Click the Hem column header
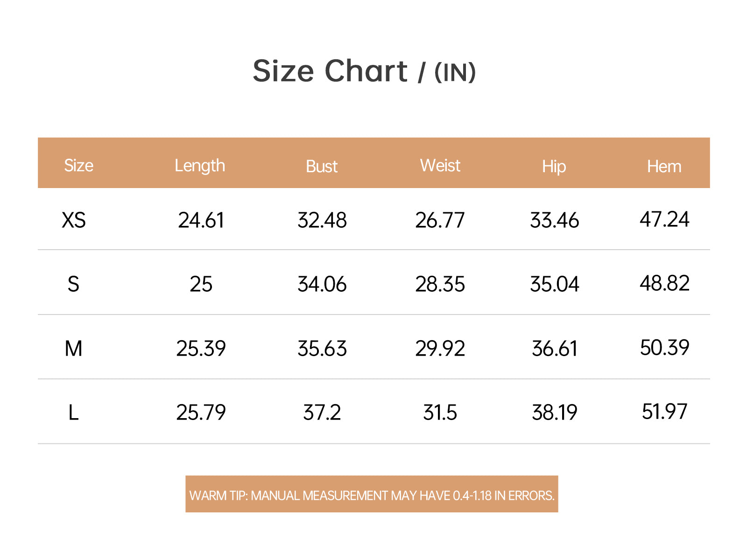The height and width of the screenshot is (560, 747). (x=664, y=167)
